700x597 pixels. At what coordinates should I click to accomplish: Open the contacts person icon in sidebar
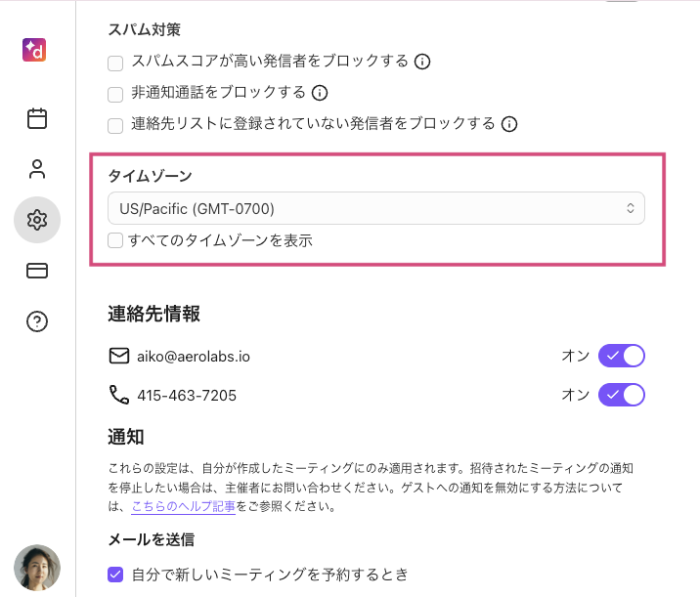pyautogui.click(x=37, y=169)
